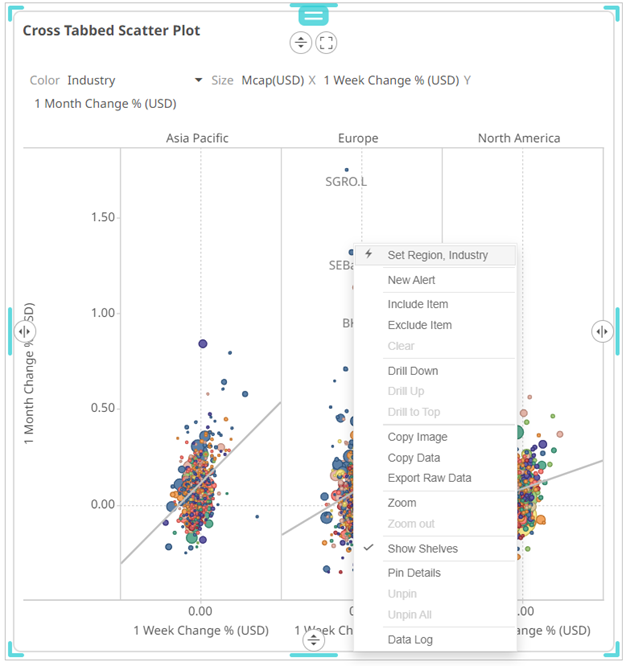Image resolution: width=626 pixels, height=666 pixels.
Task: Toggle the Show Shelves checkmark
Action: tap(369, 548)
